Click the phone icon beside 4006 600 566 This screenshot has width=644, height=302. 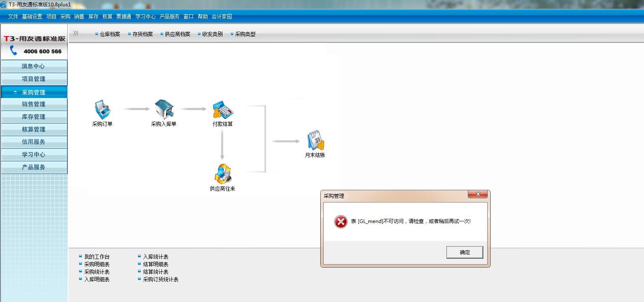tap(14, 51)
